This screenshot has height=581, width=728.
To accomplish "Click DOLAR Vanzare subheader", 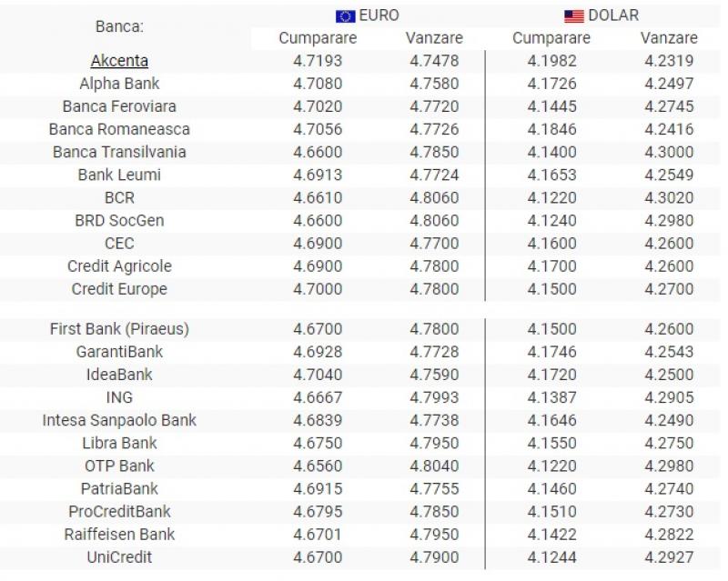I will tap(669, 38).
